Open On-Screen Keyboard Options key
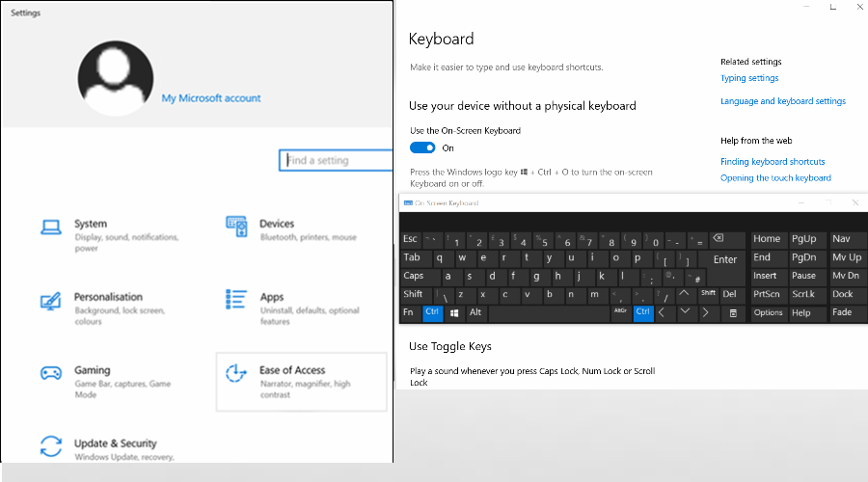The width and height of the screenshot is (868, 482). pos(768,313)
